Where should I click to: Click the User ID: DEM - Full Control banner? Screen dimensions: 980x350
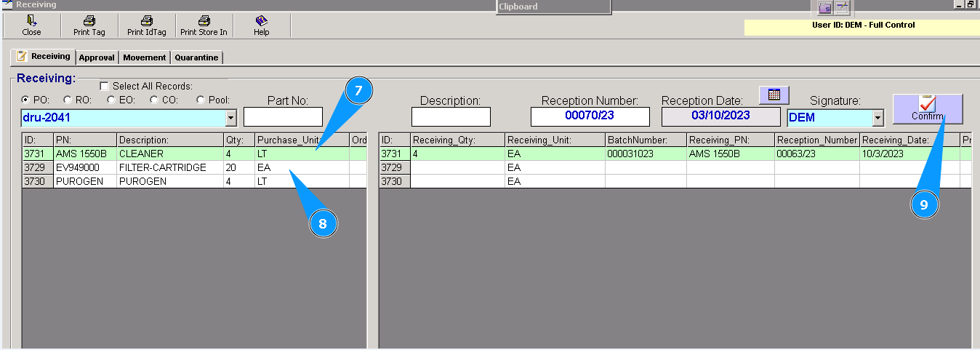(x=862, y=27)
